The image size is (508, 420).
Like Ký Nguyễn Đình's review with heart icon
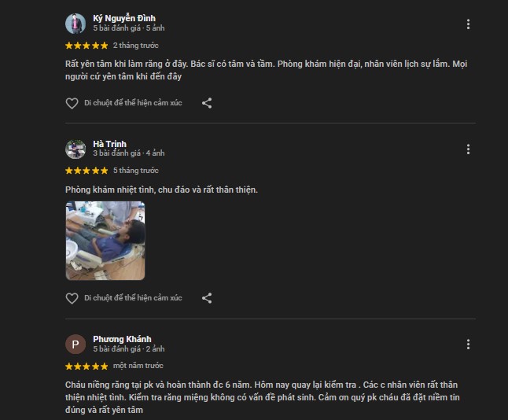pyautogui.click(x=72, y=103)
